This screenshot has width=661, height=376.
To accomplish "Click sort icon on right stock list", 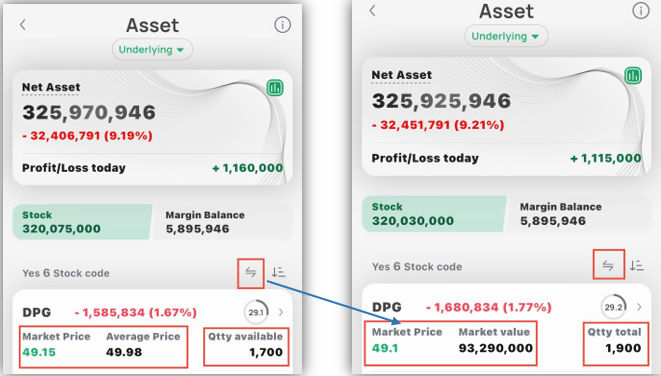I will click(x=637, y=266).
